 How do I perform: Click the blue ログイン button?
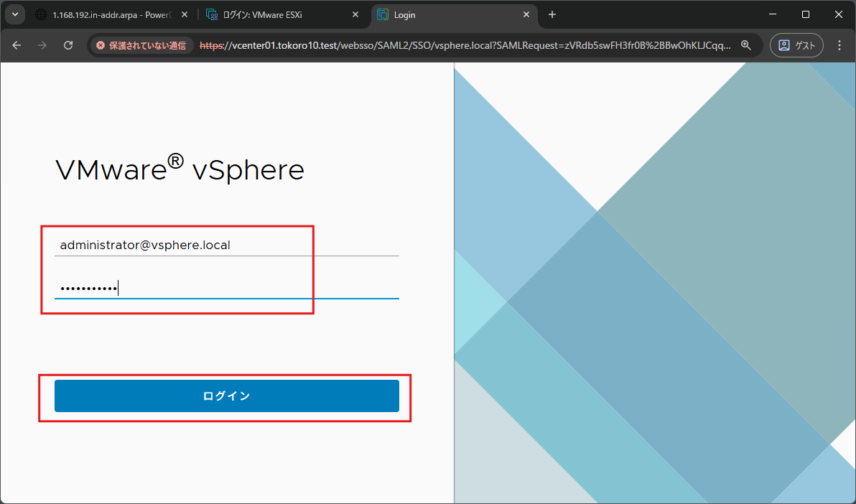pyautogui.click(x=226, y=396)
